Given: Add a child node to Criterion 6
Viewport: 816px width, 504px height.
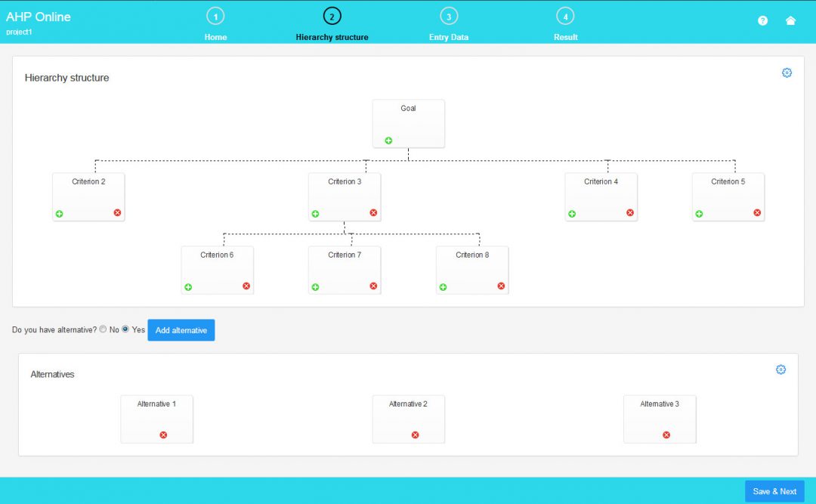Looking at the screenshot, I should point(188,286).
